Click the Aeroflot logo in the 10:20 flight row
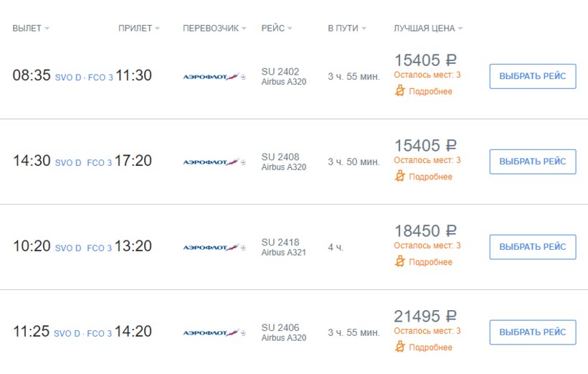This screenshot has height=374, width=588. coord(211,247)
